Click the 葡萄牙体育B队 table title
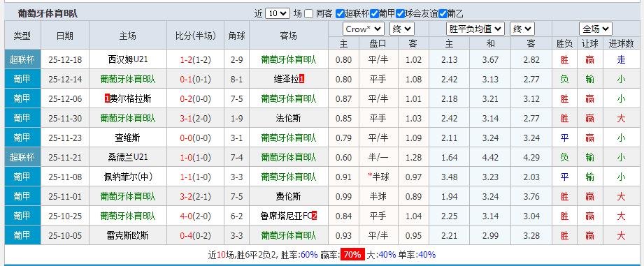The image size is (644, 266). pyautogui.click(x=48, y=13)
